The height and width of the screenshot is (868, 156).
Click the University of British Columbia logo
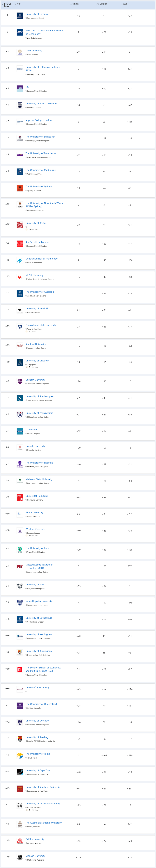tap(20, 105)
